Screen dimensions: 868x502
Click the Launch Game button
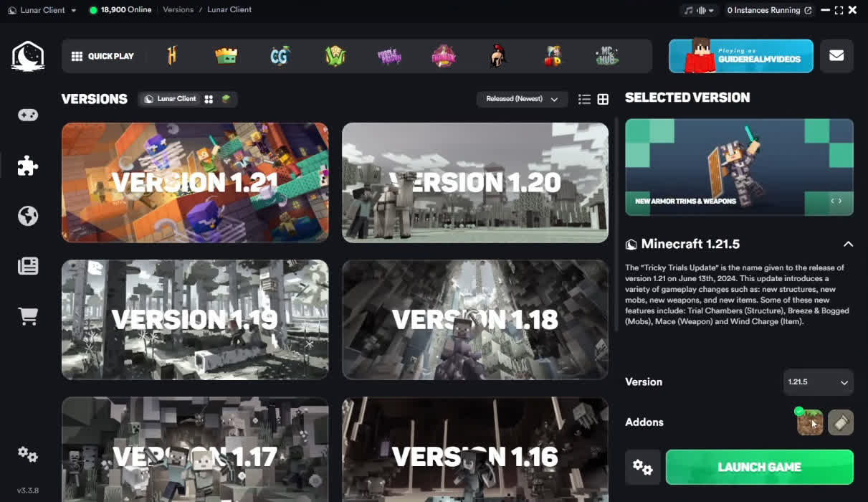click(x=760, y=468)
